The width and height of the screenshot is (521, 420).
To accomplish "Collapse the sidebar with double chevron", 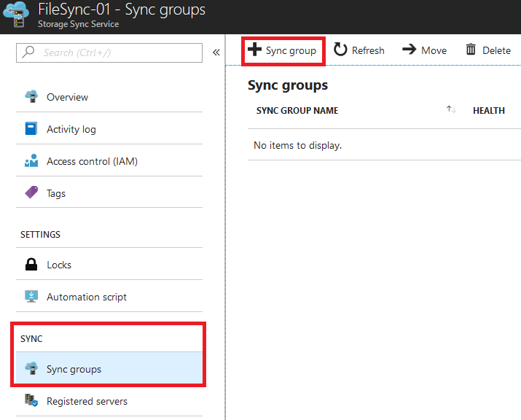I will pyautogui.click(x=216, y=52).
